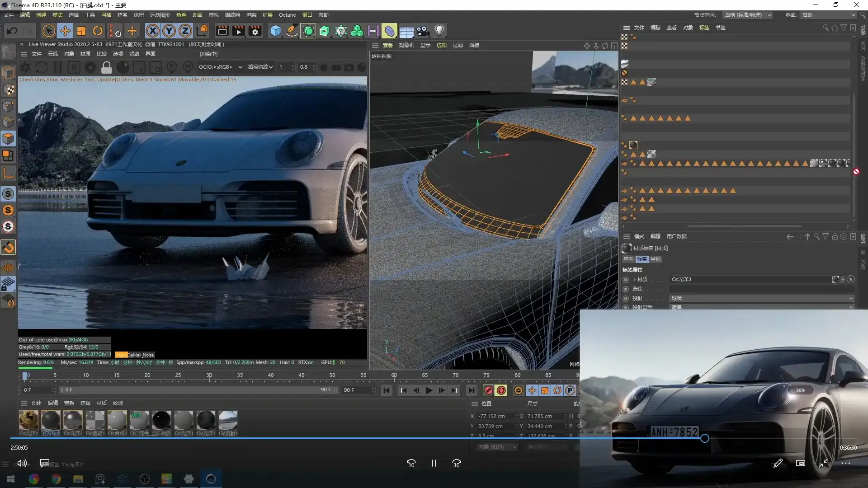Expand the 材质 property arrow

pos(634,279)
